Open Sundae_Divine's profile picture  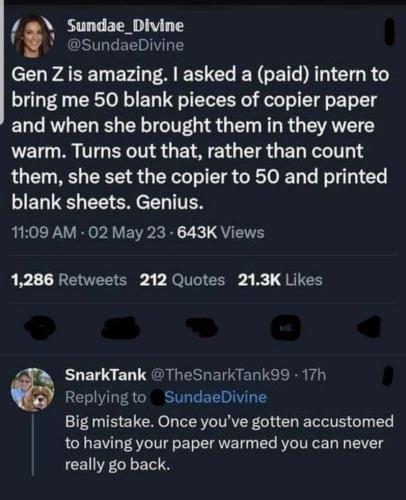pyautogui.click(x=33, y=36)
